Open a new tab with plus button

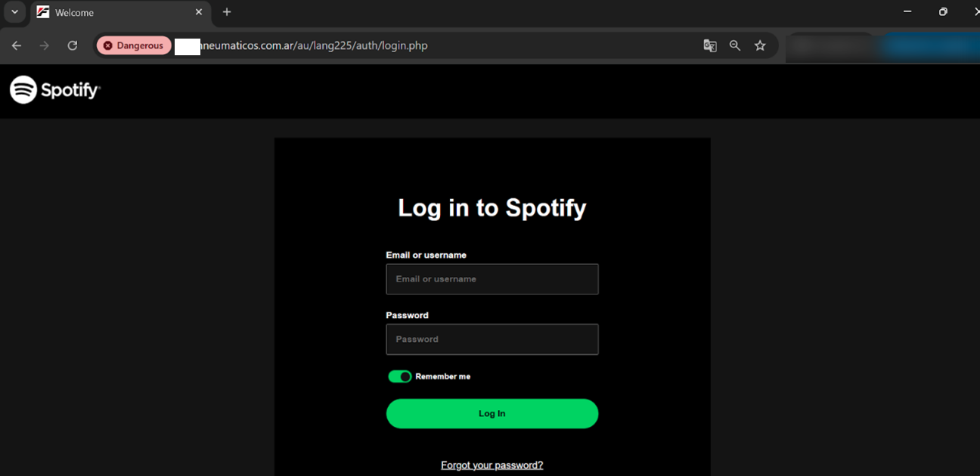[x=227, y=12]
